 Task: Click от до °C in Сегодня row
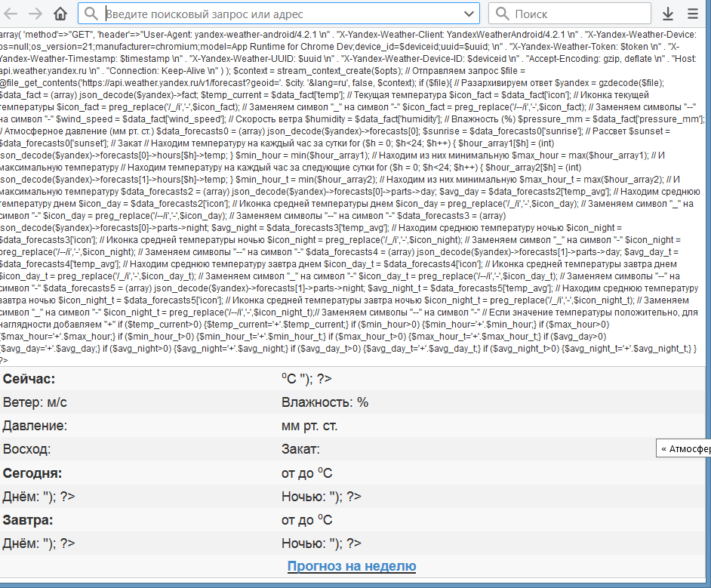pos(307,473)
